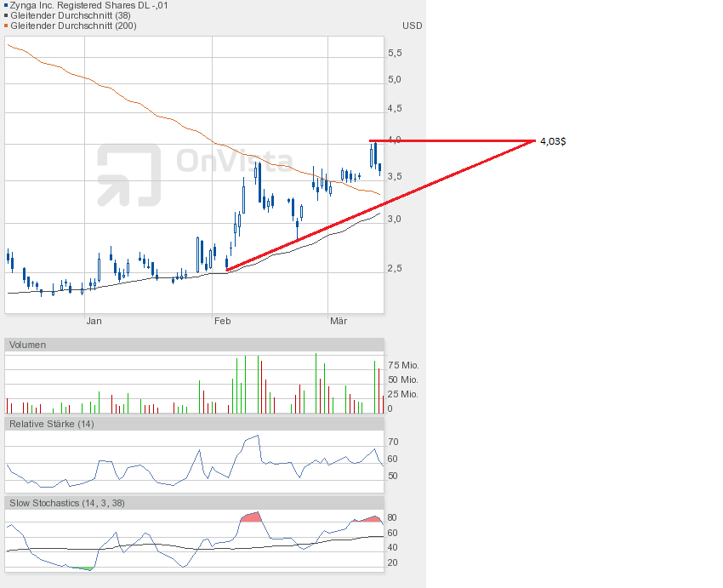Click the 2,5 price axis label
This screenshot has width=723, height=588.
[x=395, y=269]
